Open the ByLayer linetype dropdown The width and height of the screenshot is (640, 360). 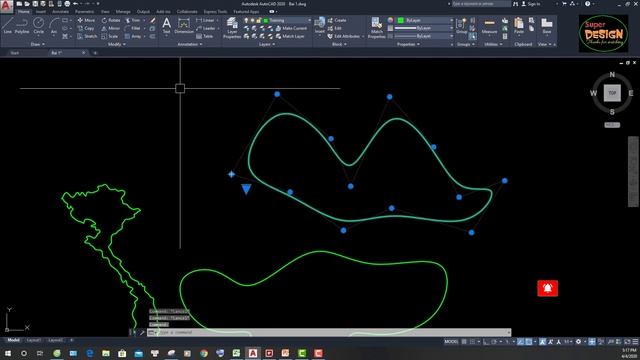point(423,36)
